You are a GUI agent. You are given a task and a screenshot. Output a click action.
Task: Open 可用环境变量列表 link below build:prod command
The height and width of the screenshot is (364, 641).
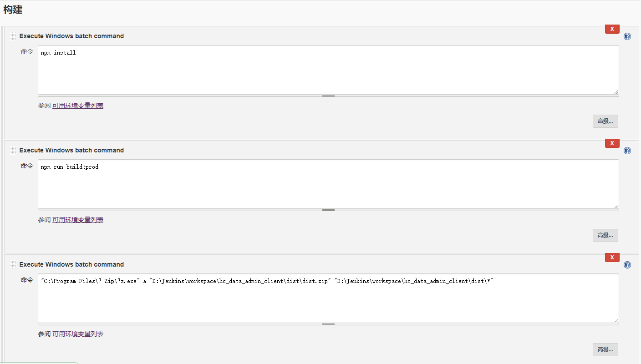click(78, 220)
